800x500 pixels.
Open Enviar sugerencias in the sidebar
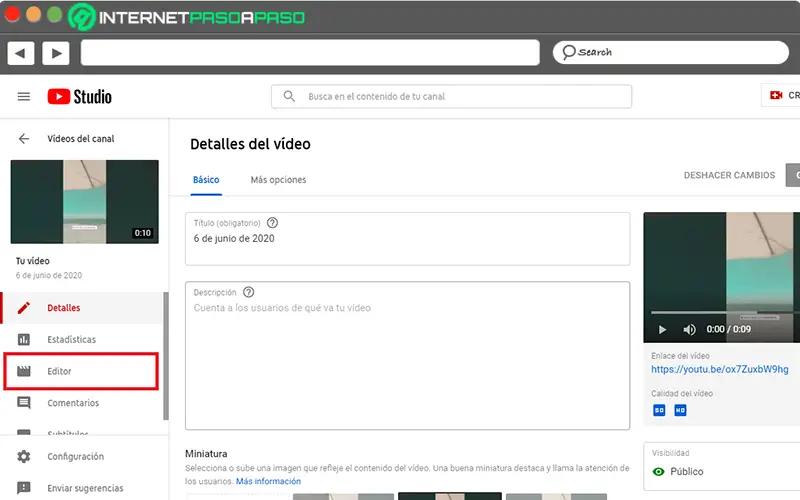(84, 488)
